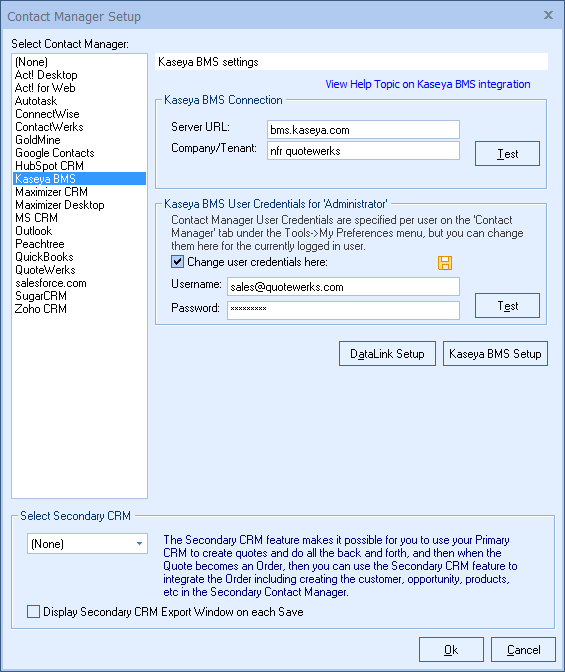Click the Server URL field
The height and width of the screenshot is (672, 565).
(x=363, y=130)
